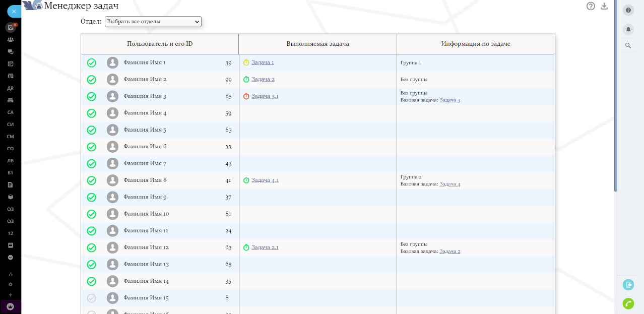
Task: Click the search magnifier in the right panel
Action: tap(628, 45)
